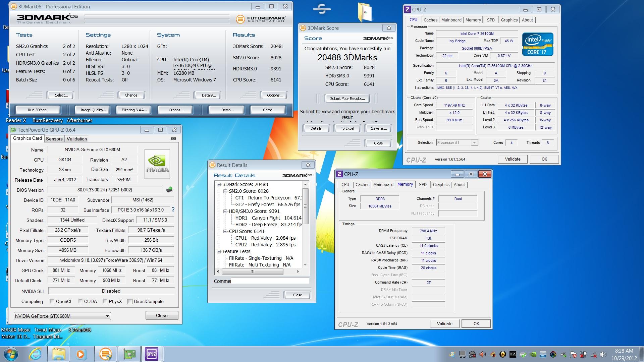This screenshot has height=362, width=644.
Task: Click the Action Center flag tray icon
Action: pos(573,354)
